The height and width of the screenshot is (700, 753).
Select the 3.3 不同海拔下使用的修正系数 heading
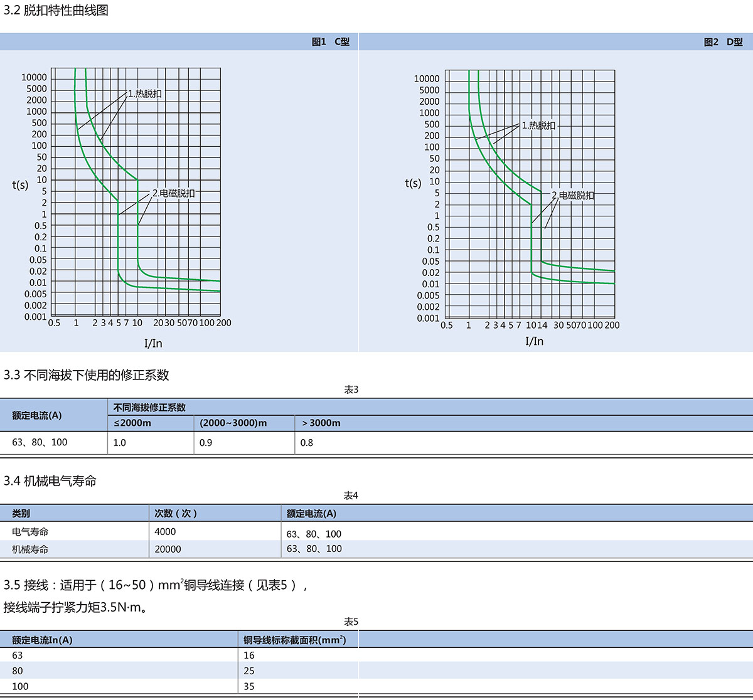click(x=87, y=375)
